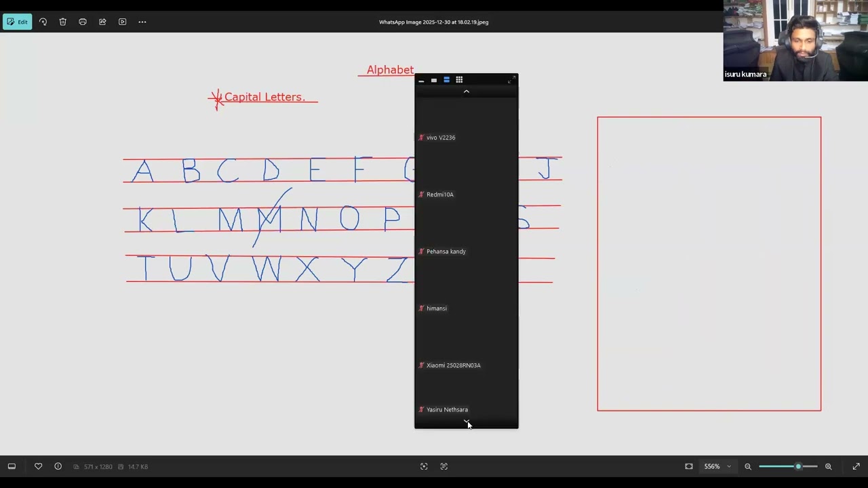This screenshot has height=488, width=868.
Task: Open file info with the info icon
Action: 58,466
